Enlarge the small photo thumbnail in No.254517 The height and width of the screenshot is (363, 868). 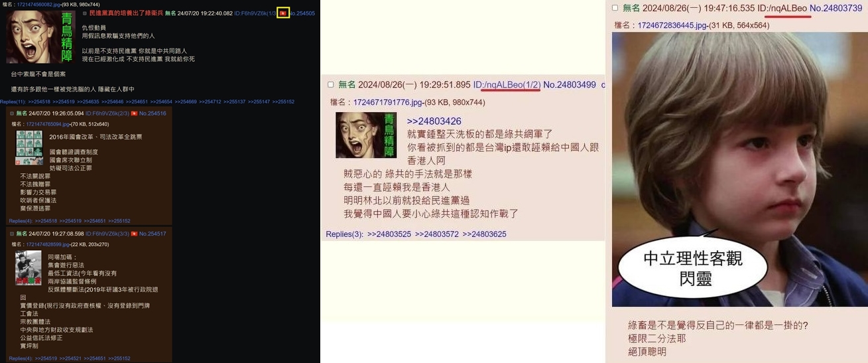29,268
